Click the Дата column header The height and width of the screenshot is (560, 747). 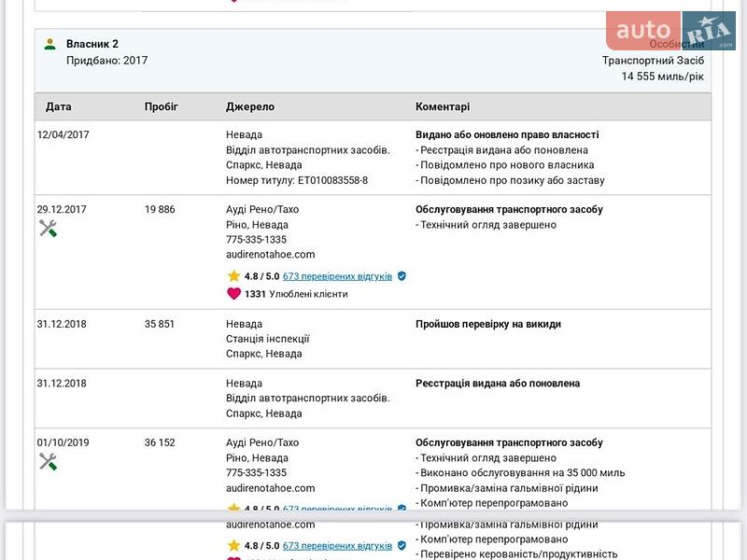click(x=58, y=106)
